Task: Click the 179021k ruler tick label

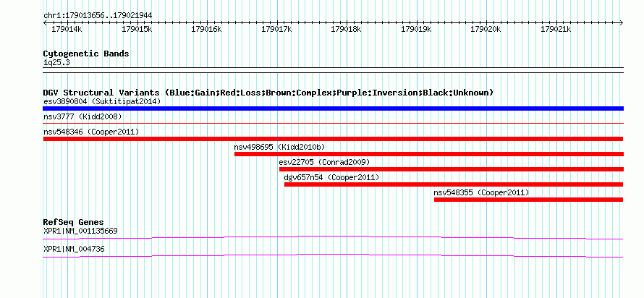Action: (x=556, y=30)
